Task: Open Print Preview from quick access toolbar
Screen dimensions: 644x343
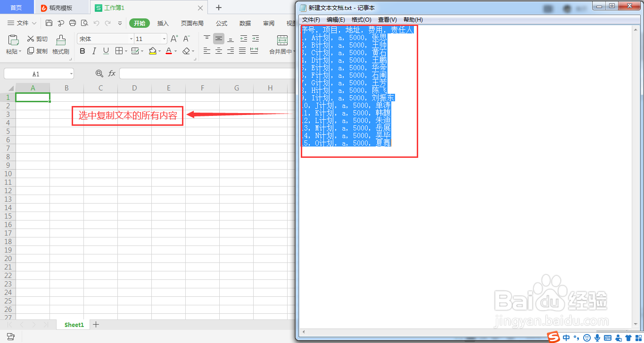Action: click(x=84, y=23)
